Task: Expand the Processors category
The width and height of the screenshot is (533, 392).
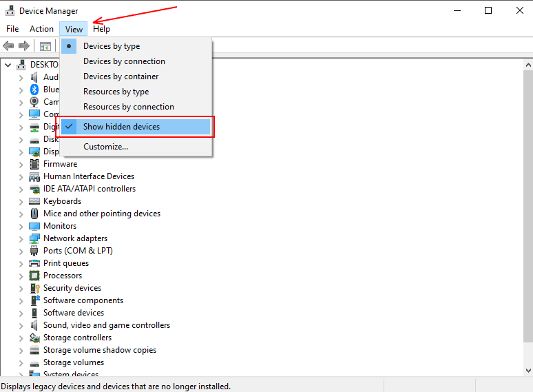Action: point(21,276)
